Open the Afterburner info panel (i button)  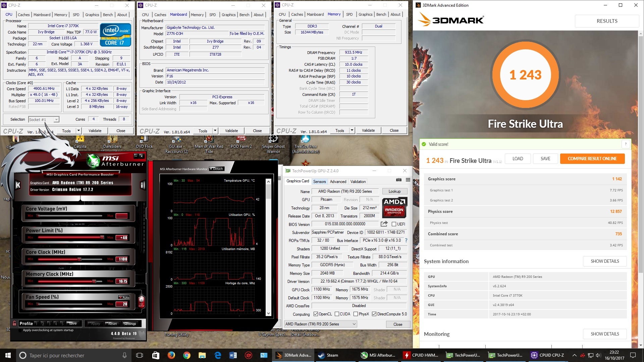point(142,185)
